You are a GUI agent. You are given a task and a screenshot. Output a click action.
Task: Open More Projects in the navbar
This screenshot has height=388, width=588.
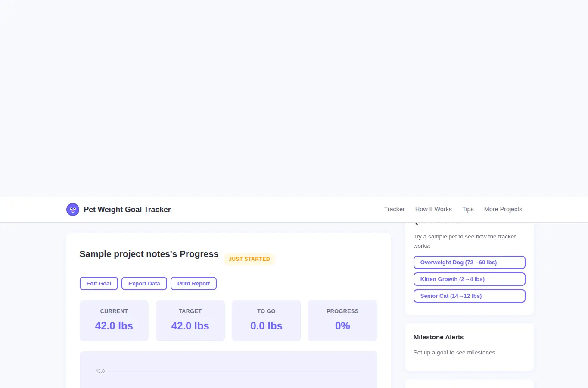click(x=503, y=209)
